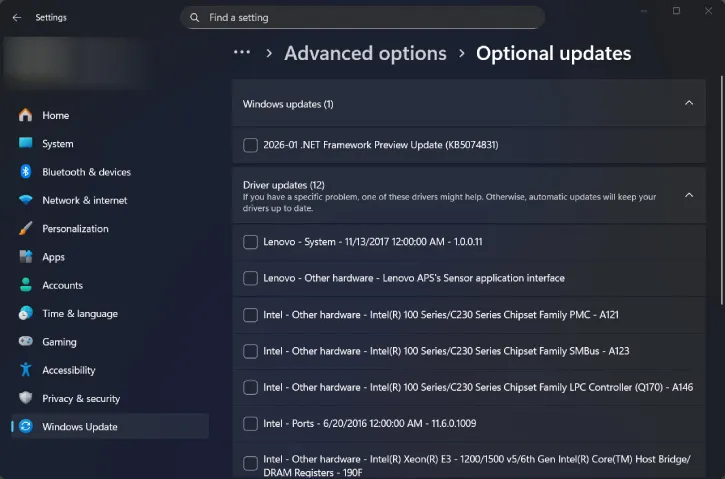Click the Privacy shield icon
Viewport: 725px width, 479px height.
pos(26,398)
